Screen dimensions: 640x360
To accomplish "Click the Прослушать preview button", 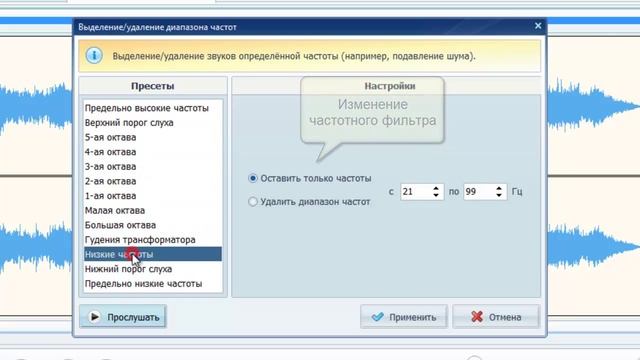I will [x=123, y=317].
